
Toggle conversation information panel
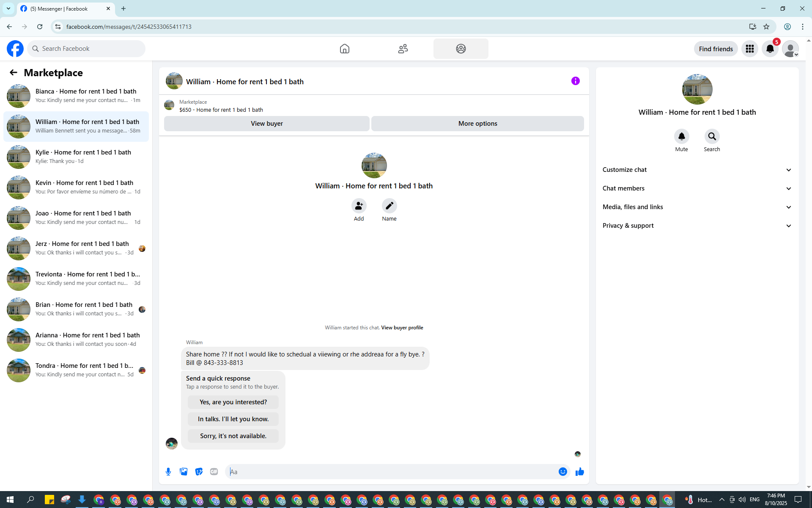point(575,81)
